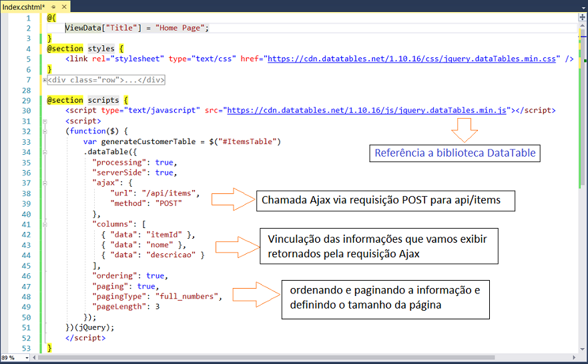Click the "/api/items" url string
Screen dimensions: 588x364
click(x=169, y=193)
